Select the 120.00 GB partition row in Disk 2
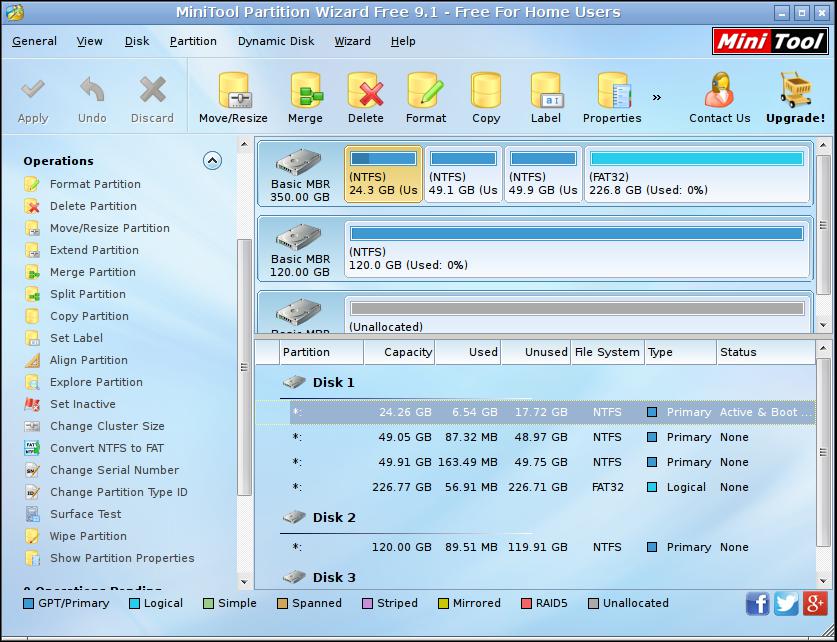 coord(548,547)
